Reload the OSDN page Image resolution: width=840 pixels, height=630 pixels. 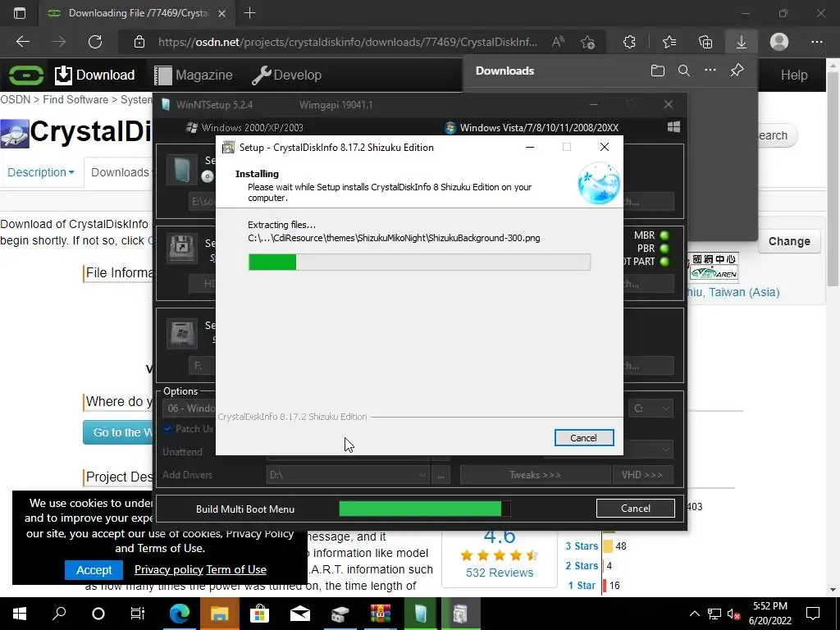[x=95, y=42]
